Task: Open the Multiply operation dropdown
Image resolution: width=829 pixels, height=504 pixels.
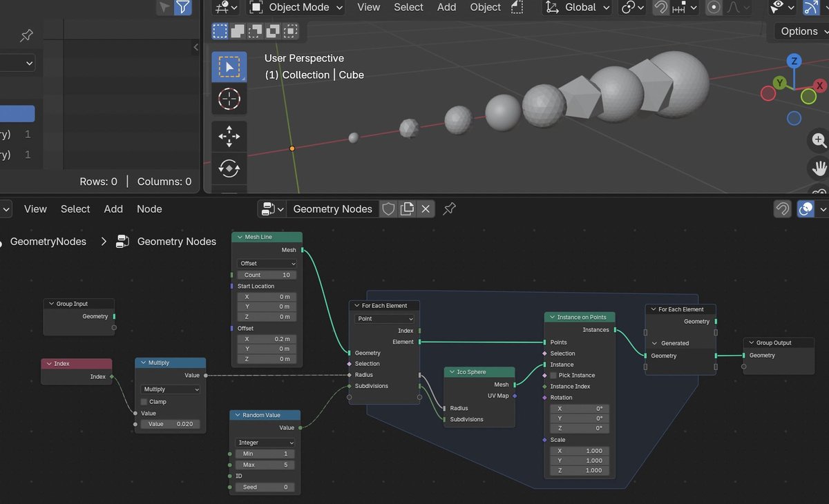Action: click(x=170, y=389)
